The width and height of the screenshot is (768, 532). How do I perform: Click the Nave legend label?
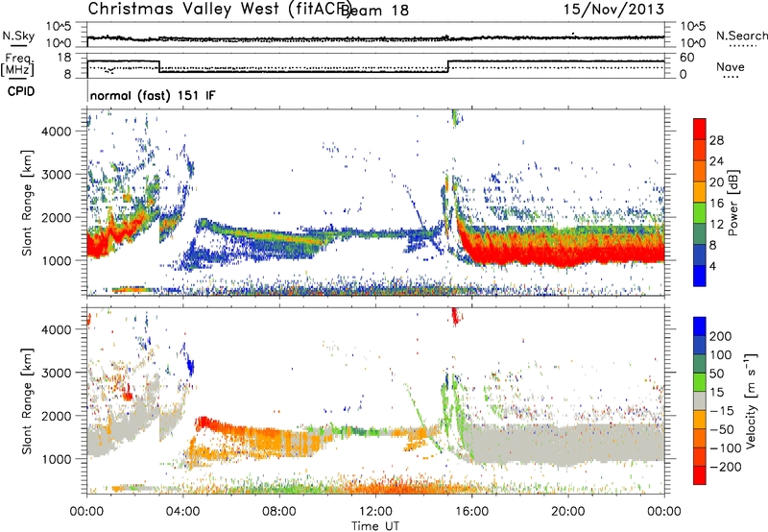[x=731, y=66]
